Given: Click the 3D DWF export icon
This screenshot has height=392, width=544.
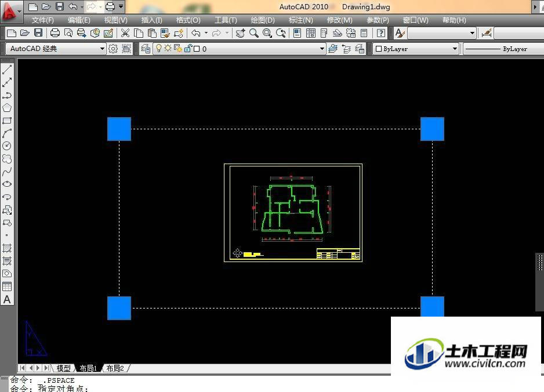Looking at the screenshot, I should (95, 33).
